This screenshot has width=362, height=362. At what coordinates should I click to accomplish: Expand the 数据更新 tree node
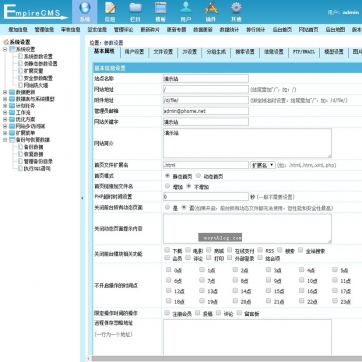coord(5,92)
